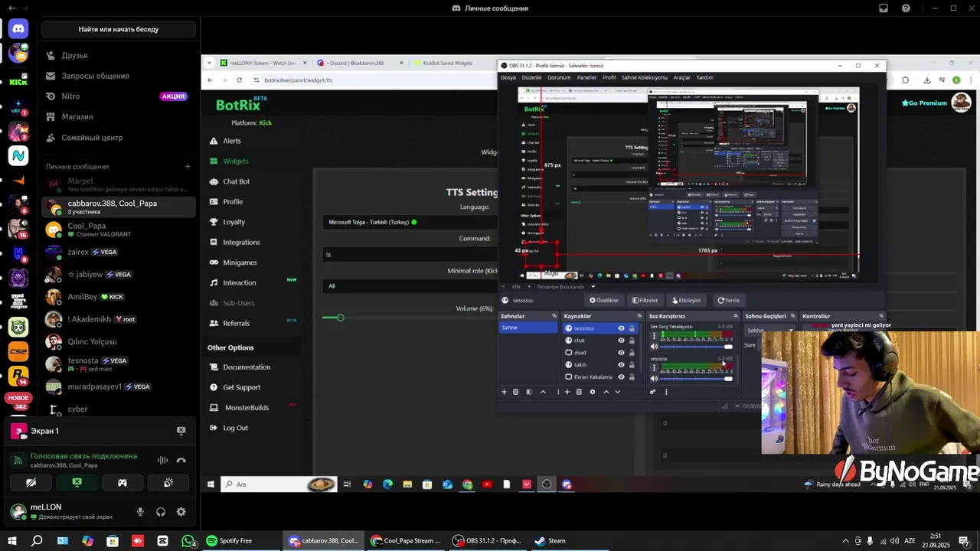This screenshot has width=980, height=551.
Task: Click OBS Filtreler button
Action: point(645,300)
